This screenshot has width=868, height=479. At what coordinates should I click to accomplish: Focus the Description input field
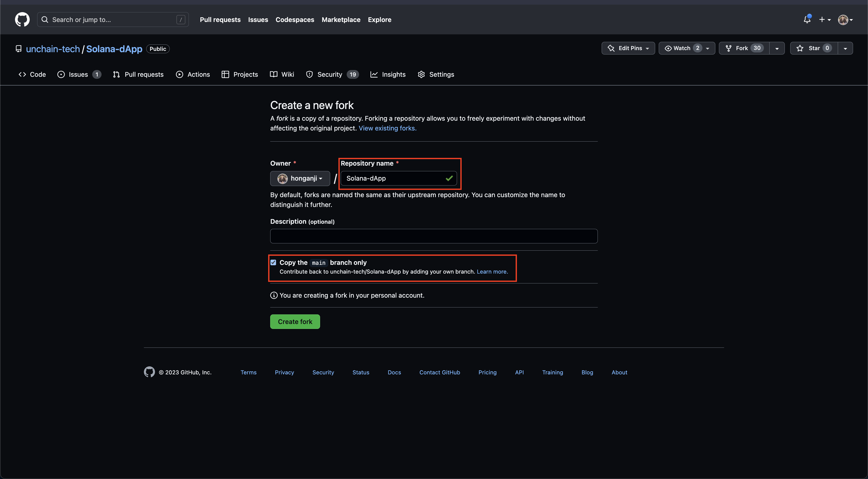point(434,236)
